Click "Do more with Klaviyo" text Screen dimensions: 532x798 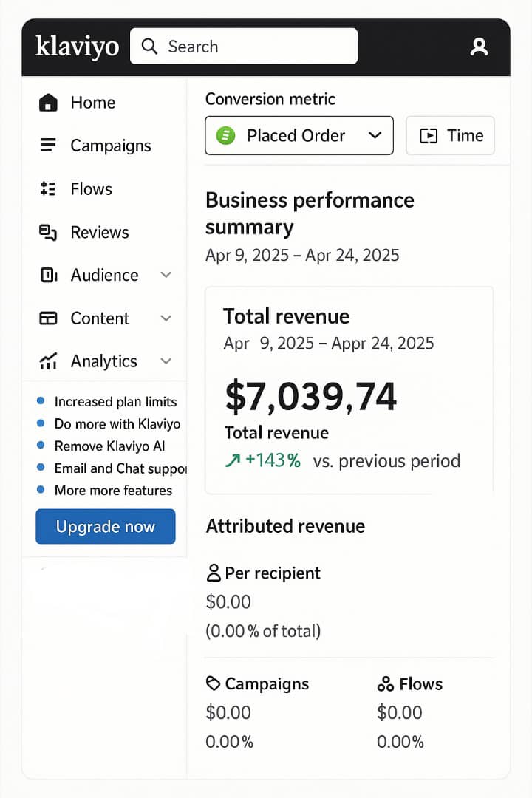coord(117,424)
